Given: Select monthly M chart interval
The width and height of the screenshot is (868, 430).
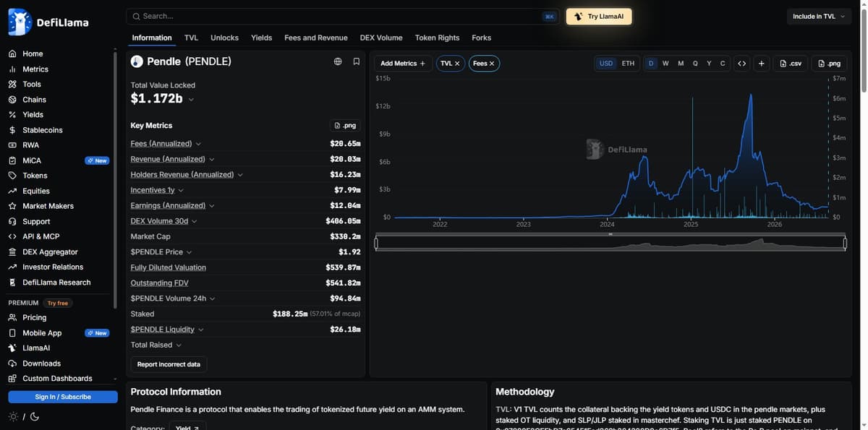Looking at the screenshot, I should coord(681,64).
